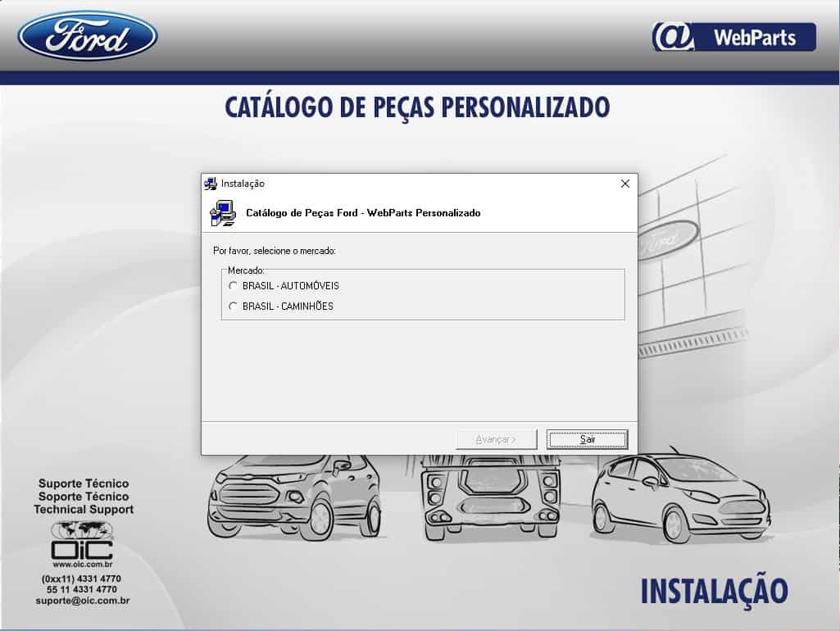The height and width of the screenshot is (631, 840).
Task: Click the Avançar button
Action: coord(496,439)
